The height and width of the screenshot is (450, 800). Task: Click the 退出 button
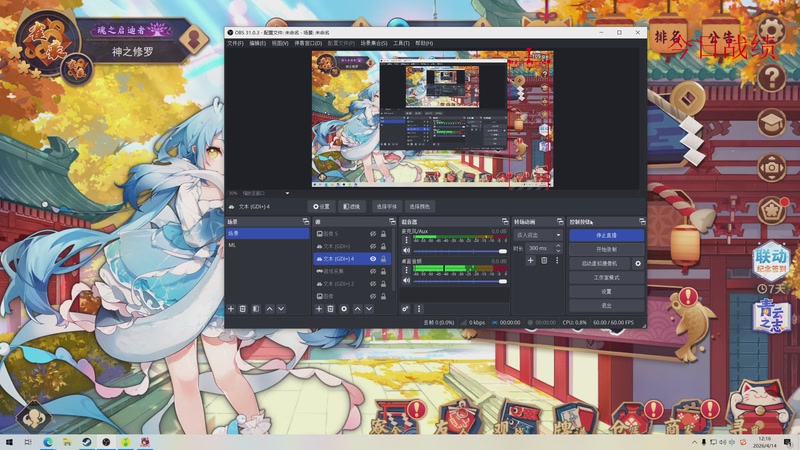606,305
